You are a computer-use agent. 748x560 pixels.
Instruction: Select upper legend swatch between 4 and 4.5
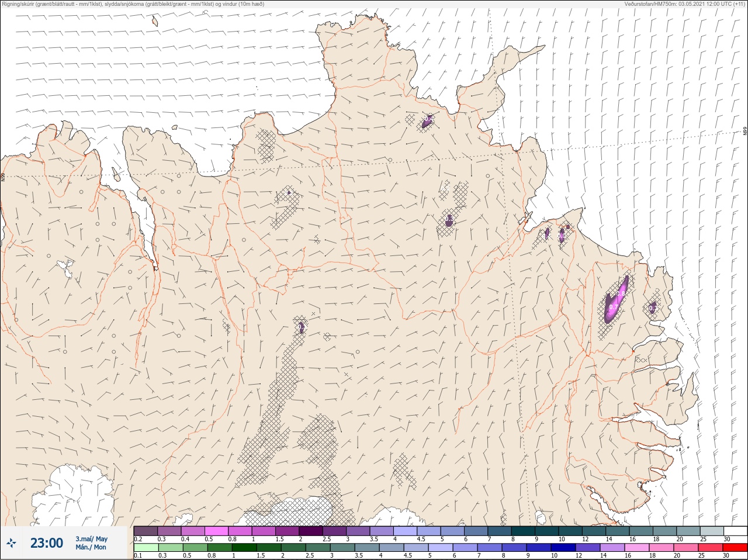point(406,531)
